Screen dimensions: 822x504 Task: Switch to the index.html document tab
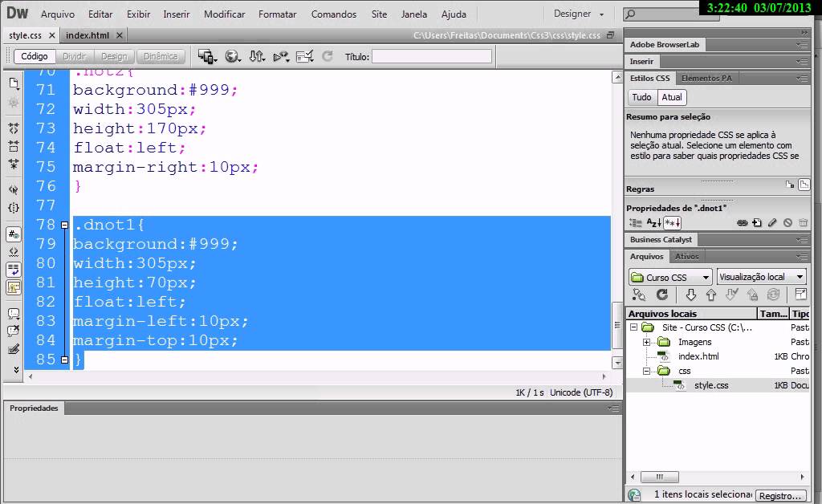[x=87, y=35]
